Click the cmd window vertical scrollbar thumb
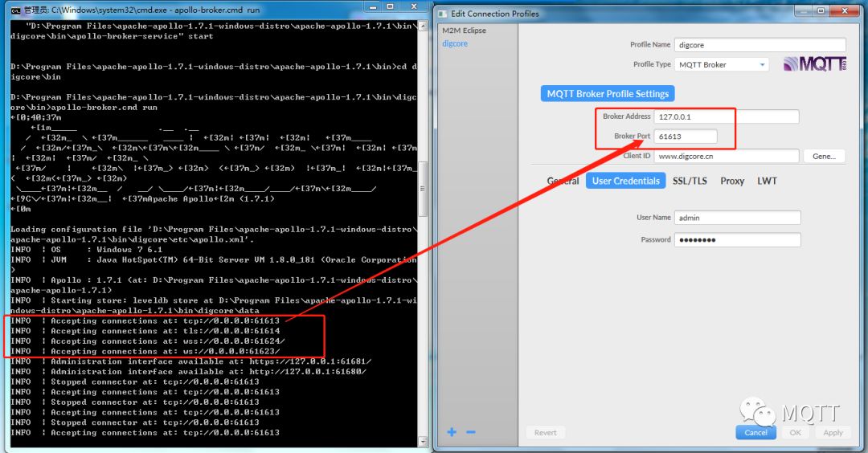The width and height of the screenshot is (868, 453). point(423,190)
